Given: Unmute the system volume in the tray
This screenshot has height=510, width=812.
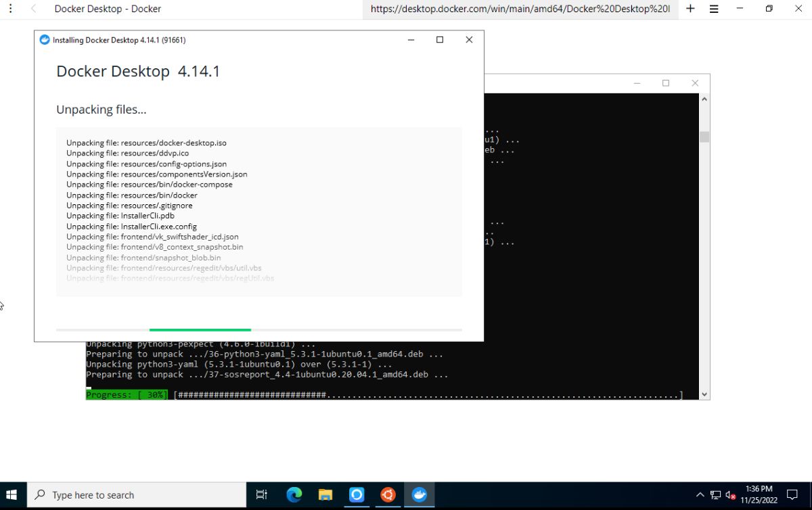Looking at the screenshot, I should [x=730, y=494].
